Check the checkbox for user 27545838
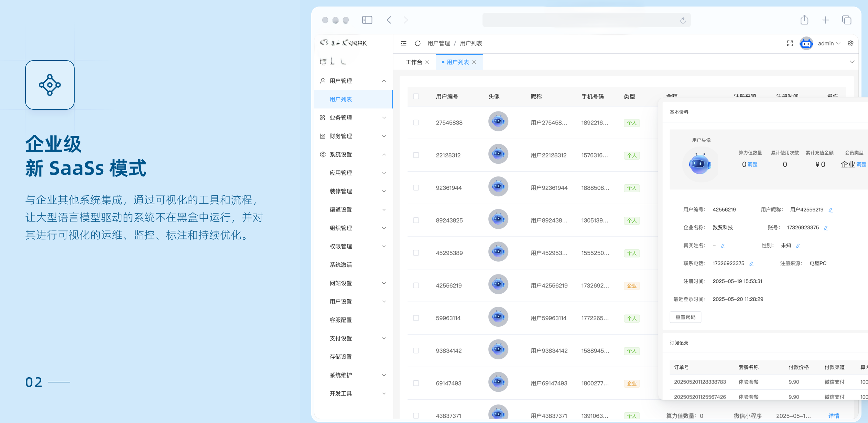 click(x=416, y=122)
